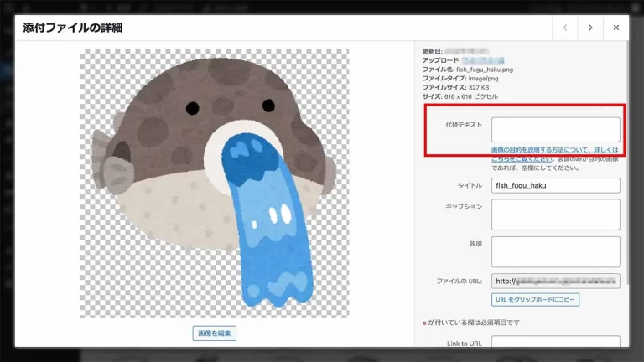Image resolution: width=644 pixels, height=362 pixels.
Task: Click the Link to URL input field
Action: [556, 342]
